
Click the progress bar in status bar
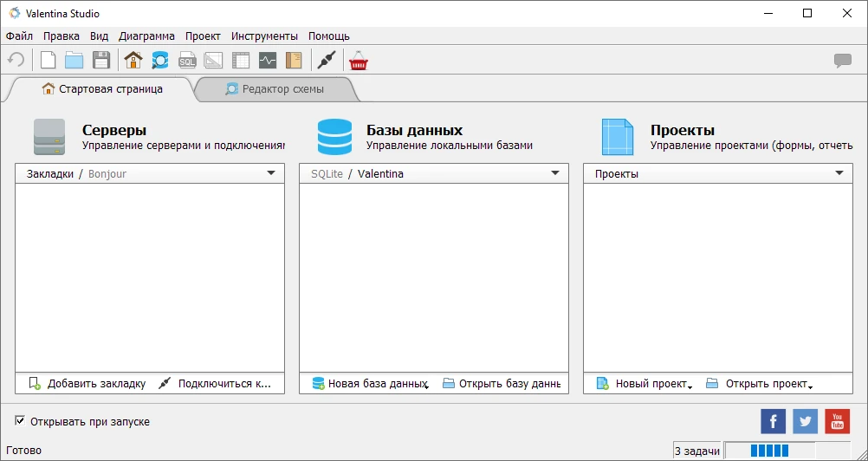pyautogui.click(x=769, y=451)
